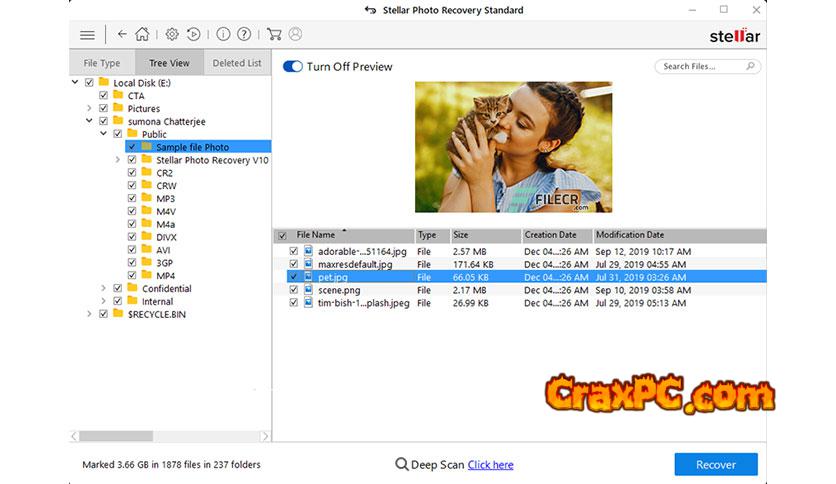This screenshot has height=484, width=836.
Task: Click the resume recovery icon
Action: pos(193,34)
